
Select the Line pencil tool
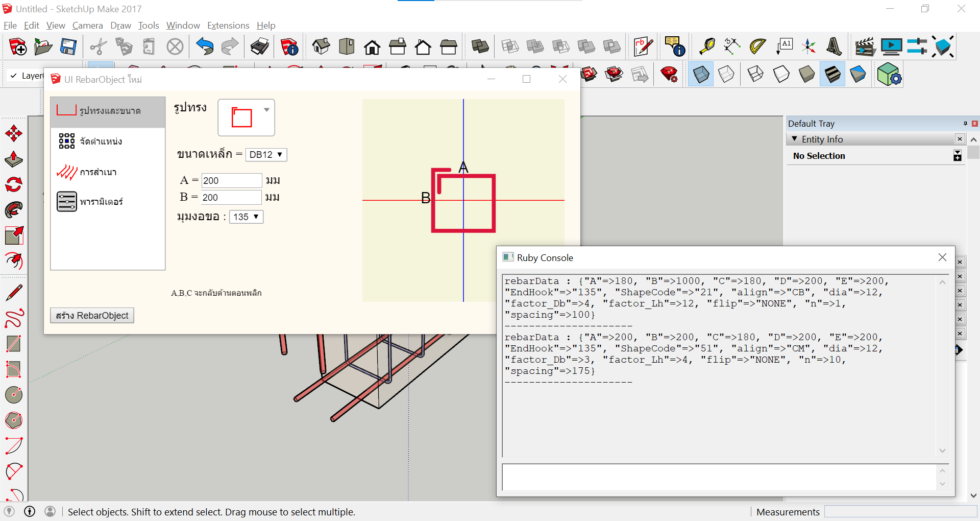pyautogui.click(x=14, y=293)
